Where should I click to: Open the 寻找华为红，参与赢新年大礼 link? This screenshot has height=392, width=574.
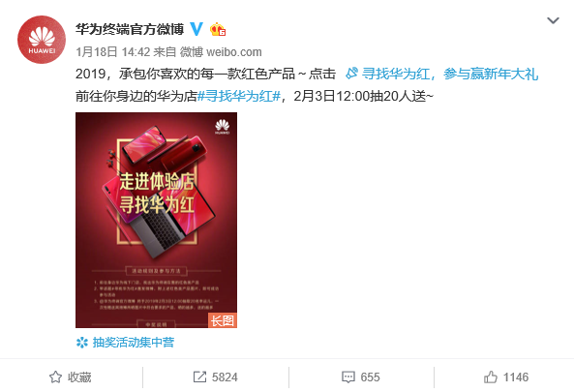click(x=441, y=74)
